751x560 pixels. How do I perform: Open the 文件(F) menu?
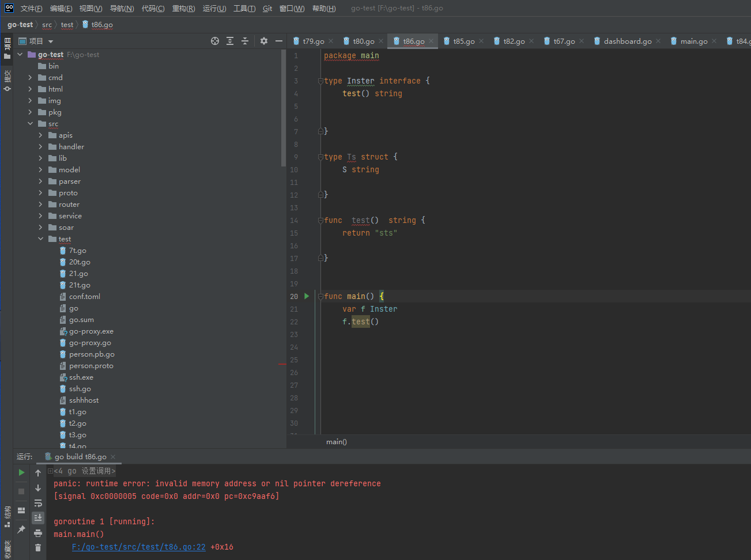(31, 8)
